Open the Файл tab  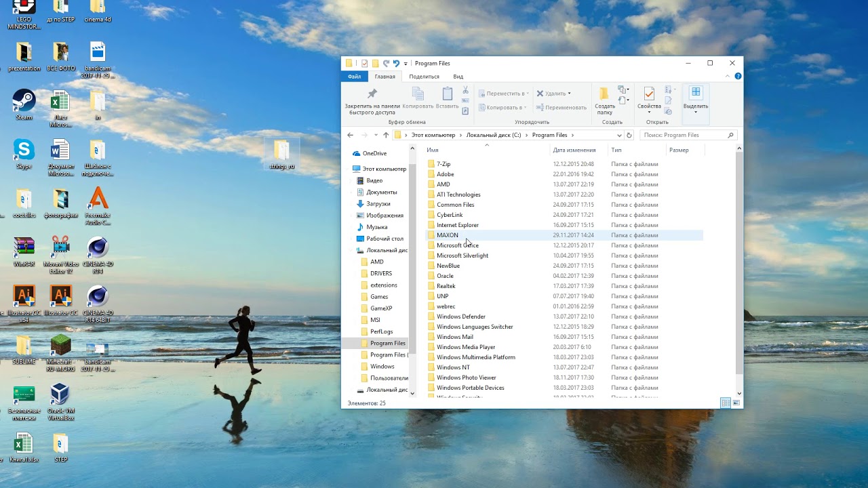point(354,77)
